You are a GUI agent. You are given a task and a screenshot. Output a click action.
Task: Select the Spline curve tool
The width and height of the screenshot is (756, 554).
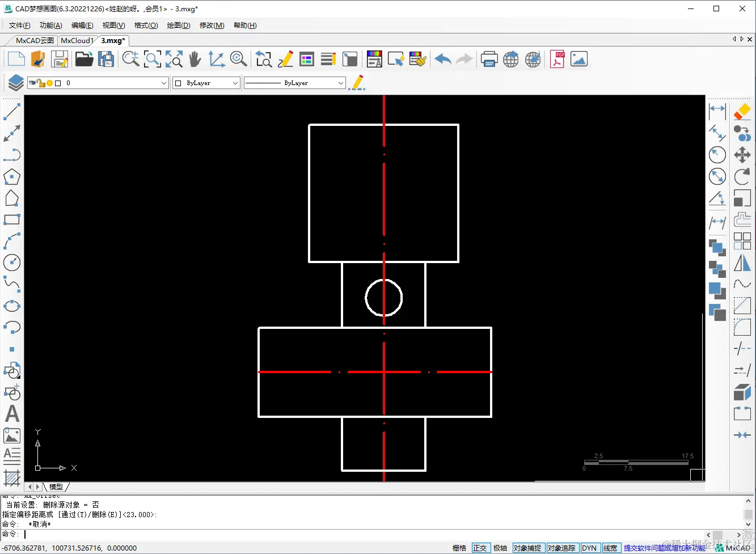click(x=12, y=284)
